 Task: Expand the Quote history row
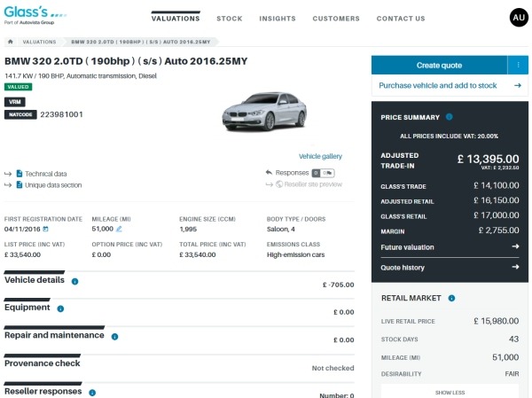click(450, 268)
